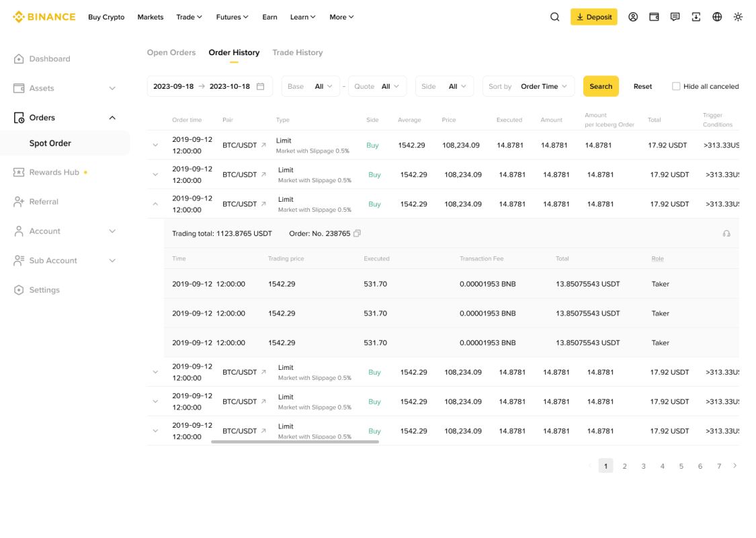Open the wallet icon in header
The width and height of the screenshot is (756, 538).
[x=654, y=17]
